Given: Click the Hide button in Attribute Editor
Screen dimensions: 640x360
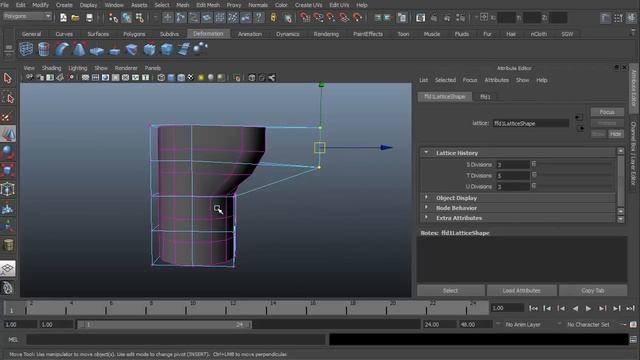Looking at the screenshot, I should coord(616,134).
